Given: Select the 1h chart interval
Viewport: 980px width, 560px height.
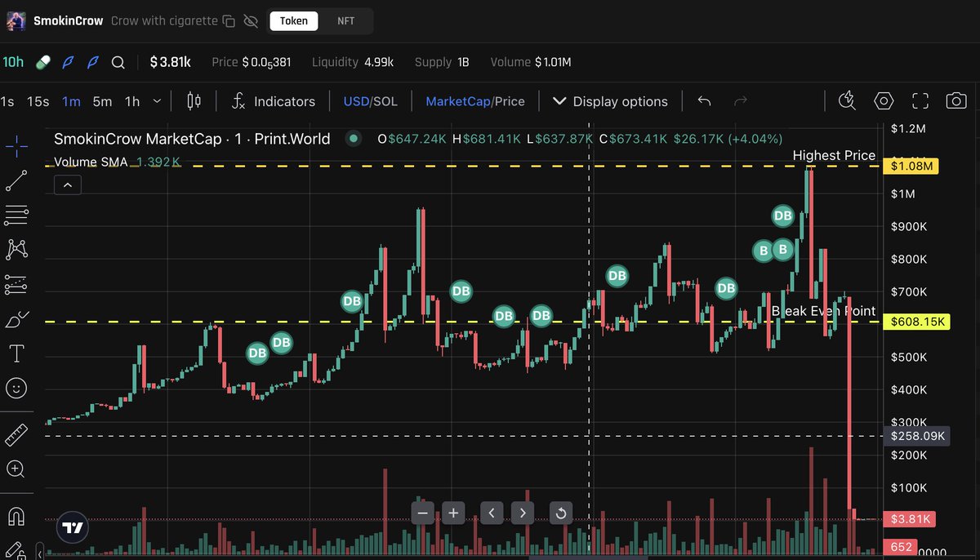Looking at the screenshot, I should pyautogui.click(x=132, y=101).
